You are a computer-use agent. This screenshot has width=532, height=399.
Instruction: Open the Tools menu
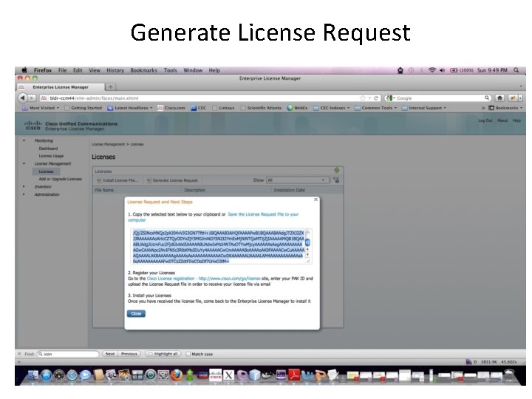coord(171,70)
